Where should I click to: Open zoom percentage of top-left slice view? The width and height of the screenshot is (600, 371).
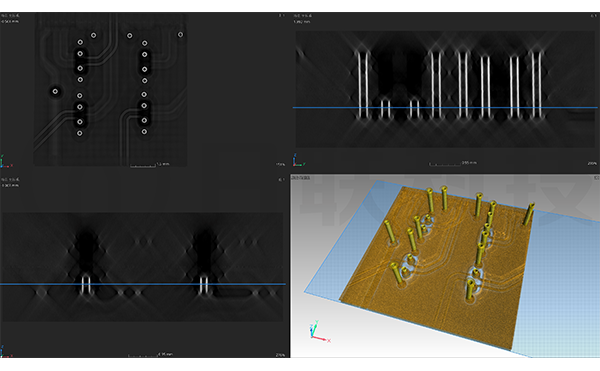(x=281, y=164)
